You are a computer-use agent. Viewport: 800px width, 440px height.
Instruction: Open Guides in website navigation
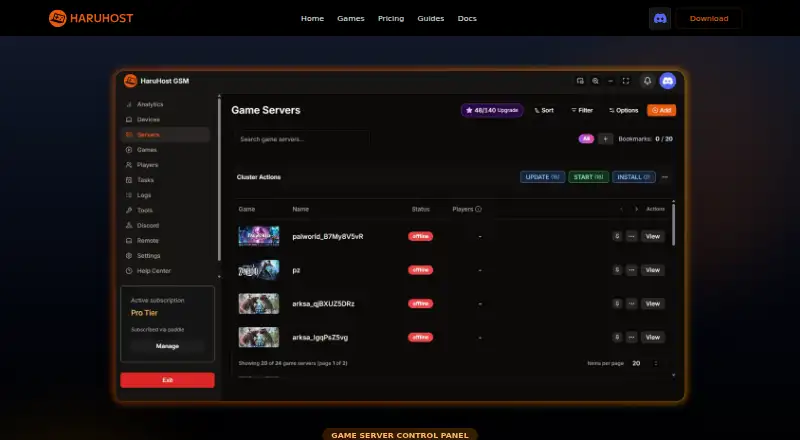431,18
